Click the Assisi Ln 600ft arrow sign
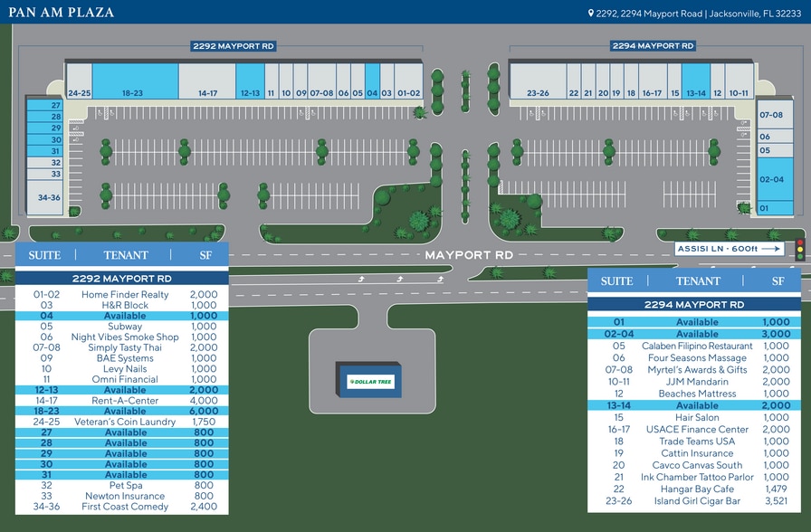 tap(728, 249)
